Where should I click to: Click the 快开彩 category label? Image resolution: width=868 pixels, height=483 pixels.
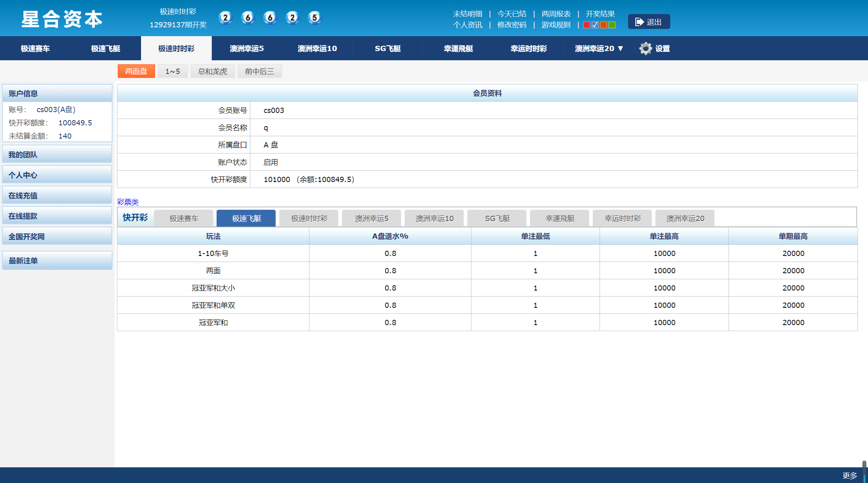(135, 217)
